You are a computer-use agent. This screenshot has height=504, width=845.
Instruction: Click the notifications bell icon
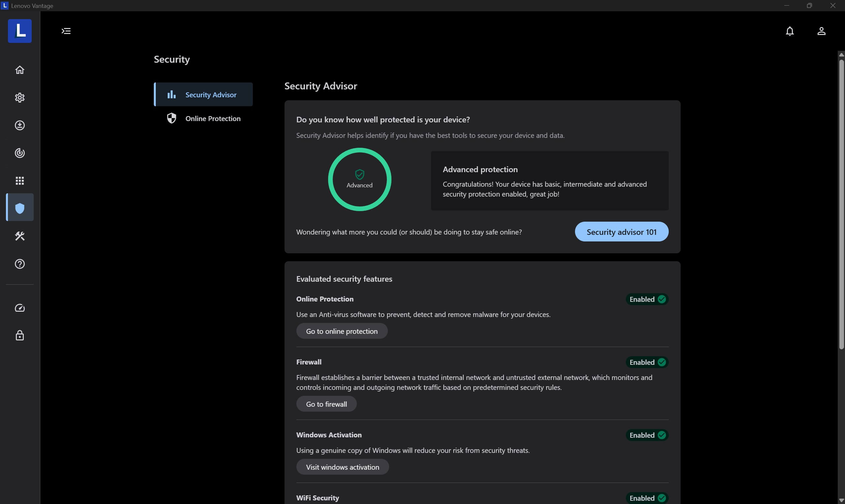[790, 31]
